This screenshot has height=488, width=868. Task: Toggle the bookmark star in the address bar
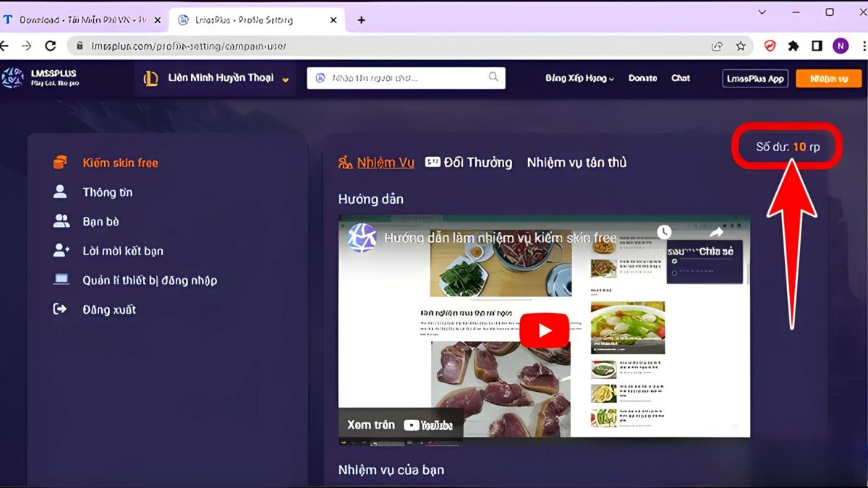(741, 45)
